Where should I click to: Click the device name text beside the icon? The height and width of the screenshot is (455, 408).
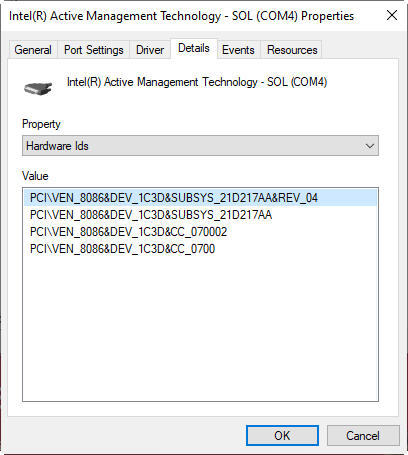[197, 82]
